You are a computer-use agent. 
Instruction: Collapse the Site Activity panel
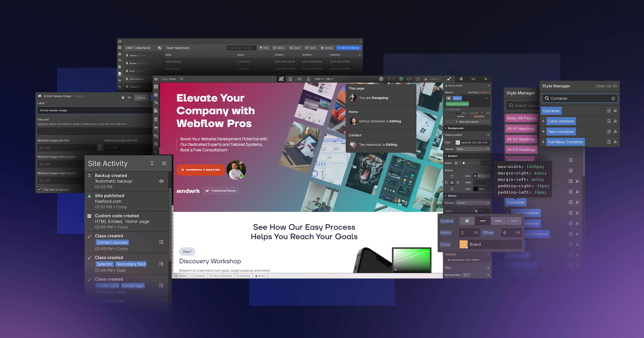pyautogui.click(x=152, y=163)
